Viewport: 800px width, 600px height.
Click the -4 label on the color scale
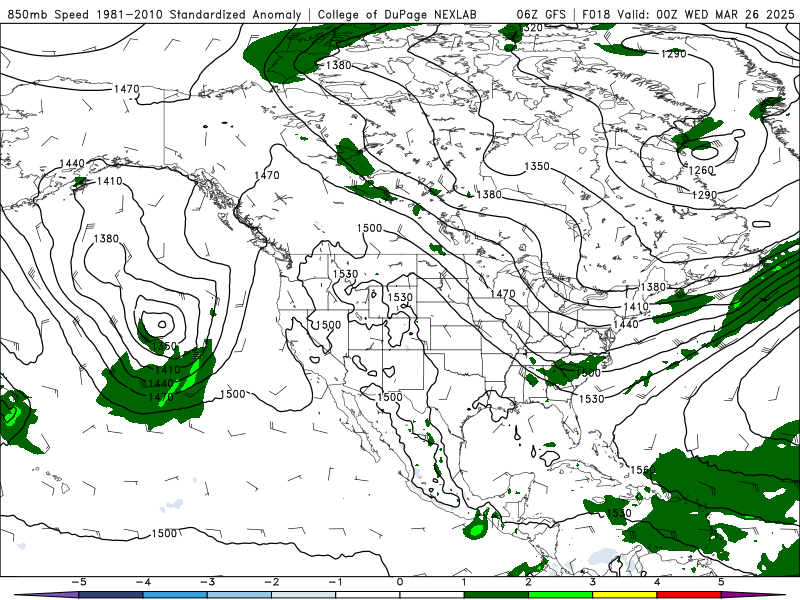(142, 582)
